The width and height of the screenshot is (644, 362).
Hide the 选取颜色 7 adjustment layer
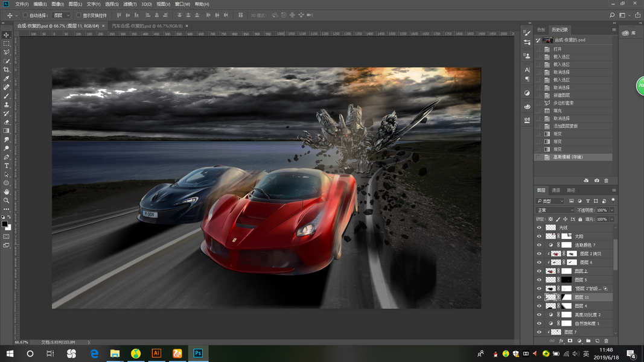(x=539, y=245)
